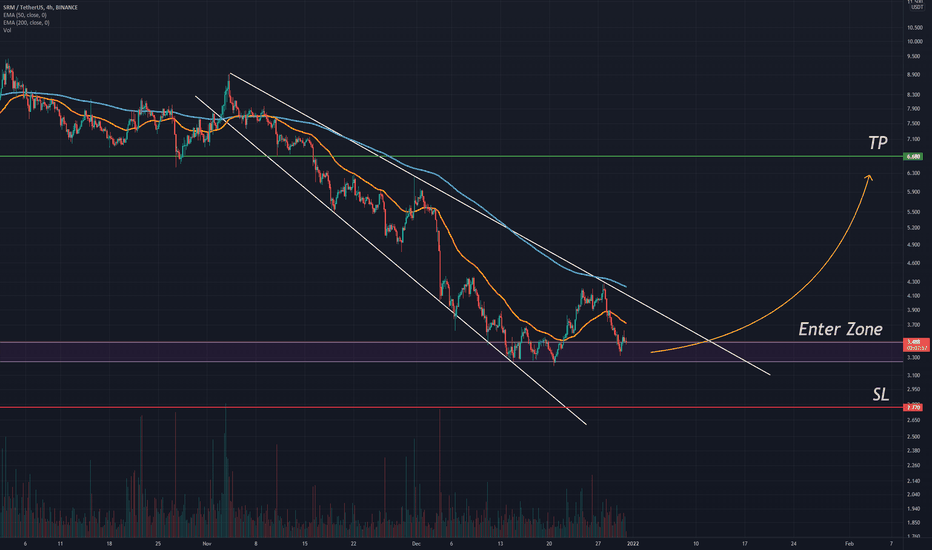Screen dimensions: 932x550
Task: Click the green 6.680 price tag
Action: pos(913,156)
